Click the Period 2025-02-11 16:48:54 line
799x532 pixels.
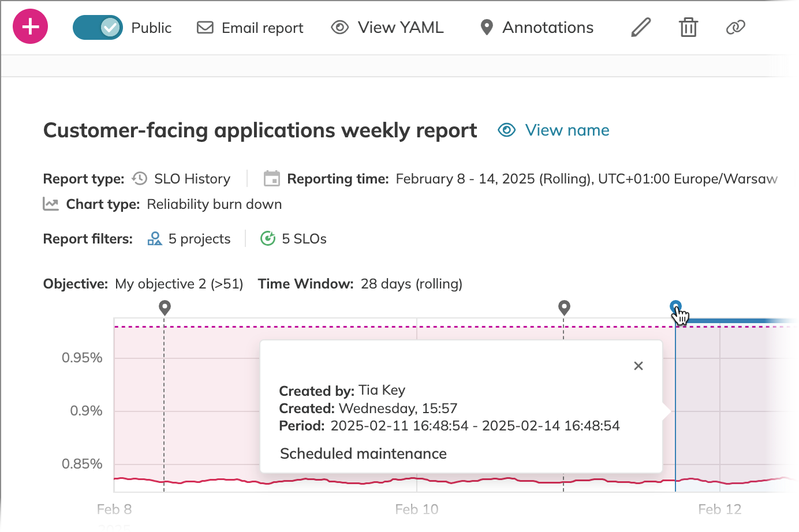[x=449, y=426]
